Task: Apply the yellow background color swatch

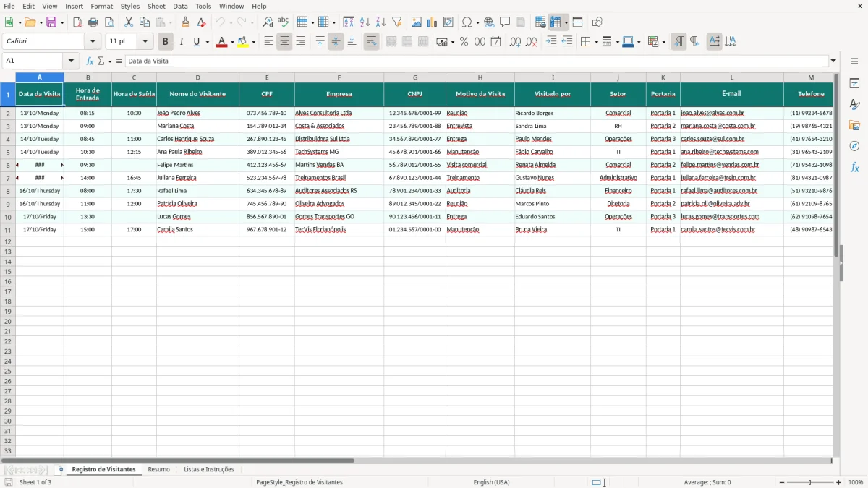Action: (243, 42)
